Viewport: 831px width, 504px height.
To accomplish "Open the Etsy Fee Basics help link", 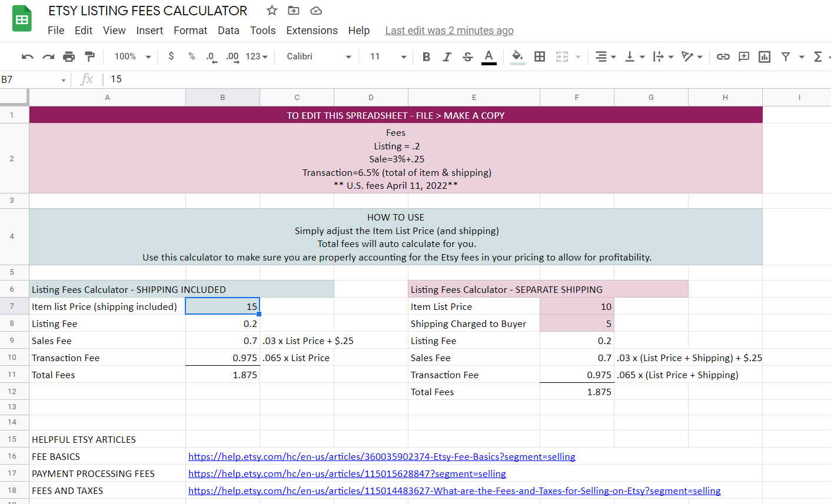I will coord(382,456).
